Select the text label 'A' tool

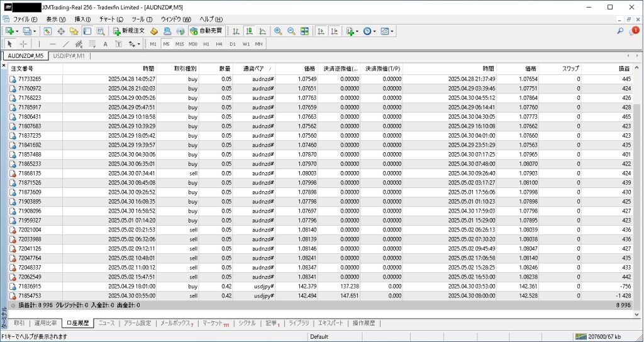tap(105, 44)
